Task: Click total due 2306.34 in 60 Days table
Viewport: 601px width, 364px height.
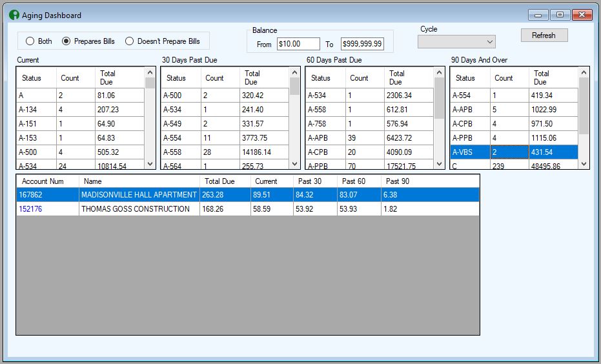Action: tap(409, 96)
